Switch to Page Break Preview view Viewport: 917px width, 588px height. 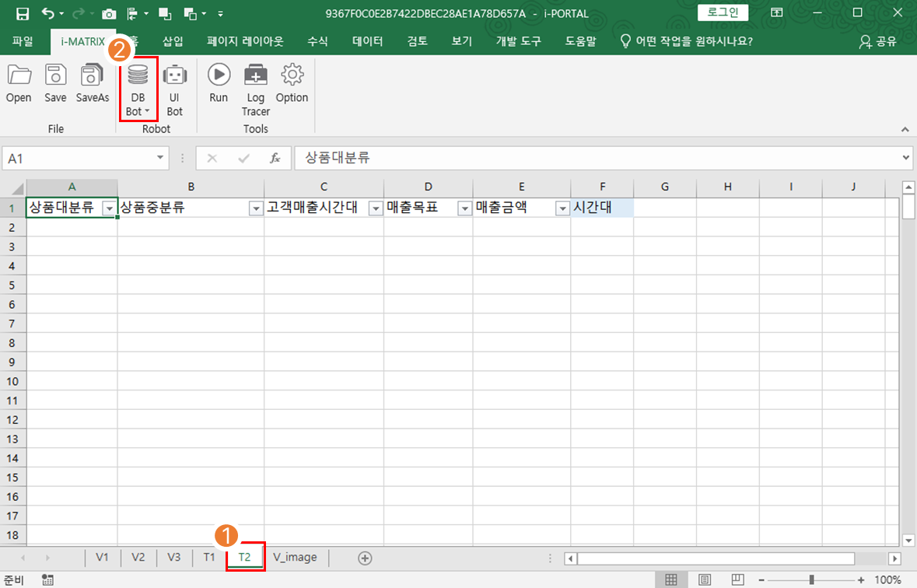(x=737, y=579)
